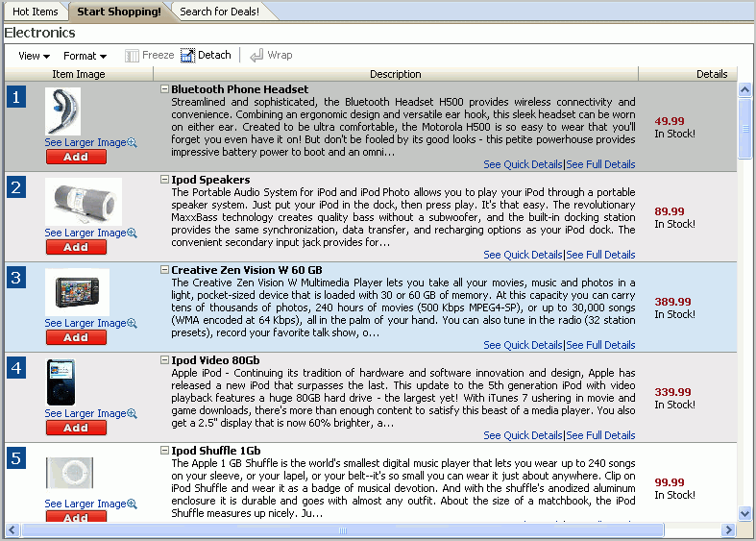756x541 pixels.
Task: Collapse the Ipod Video 80Gb description
Action: click(x=165, y=359)
